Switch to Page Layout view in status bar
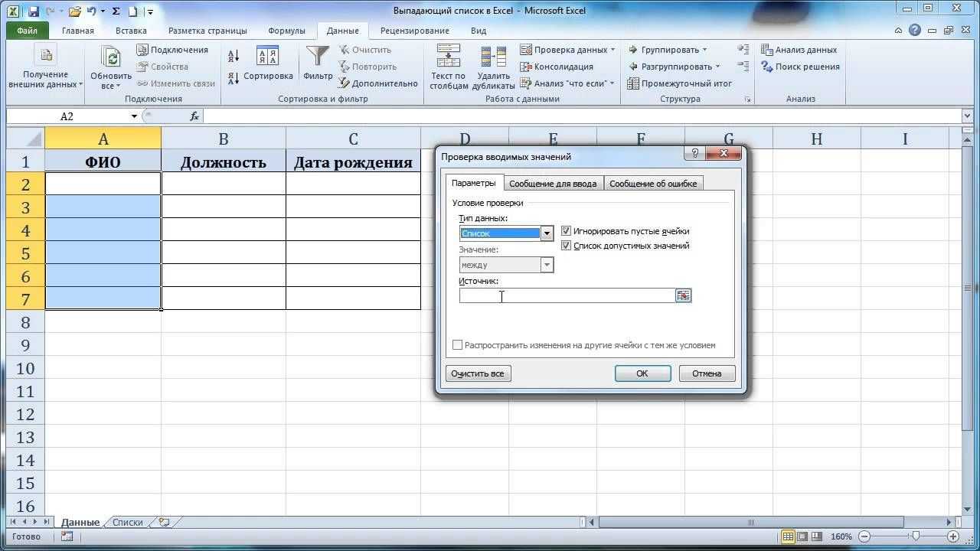980x551 pixels. (803, 536)
